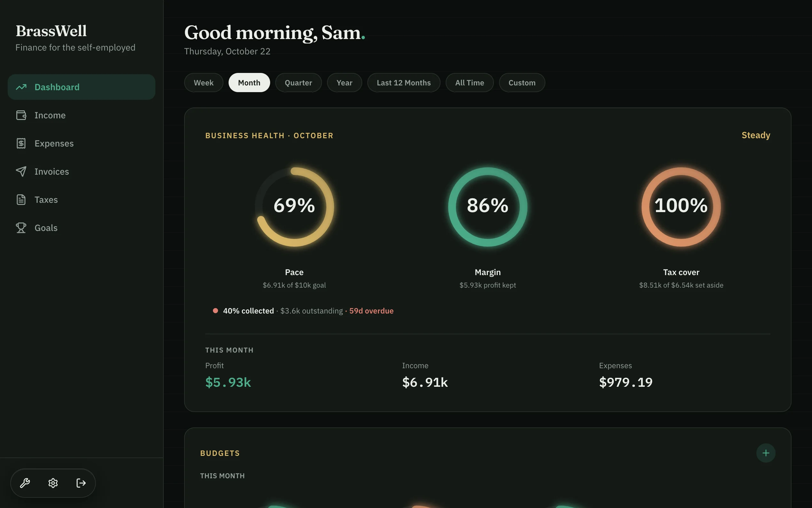Click the Invoices paper-plane icon
Image resolution: width=812 pixels, height=508 pixels.
click(21, 171)
